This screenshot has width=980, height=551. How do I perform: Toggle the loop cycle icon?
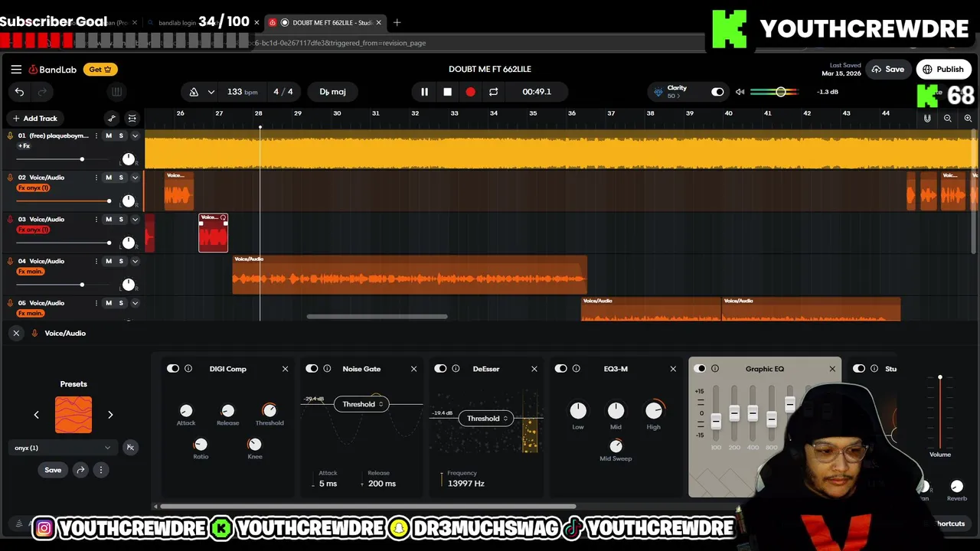coord(493,92)
